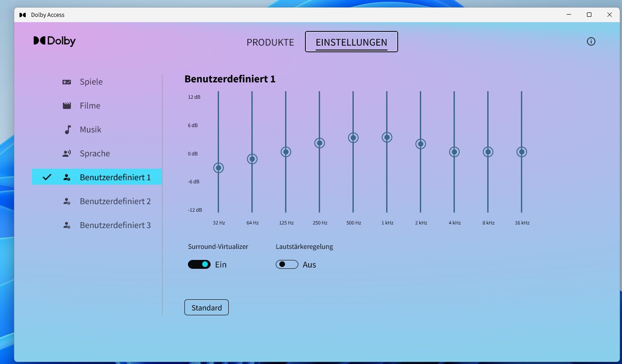Maximize the Dolby Access window
622x364 pixels.
pyautogui.click(x=589, y=15)
